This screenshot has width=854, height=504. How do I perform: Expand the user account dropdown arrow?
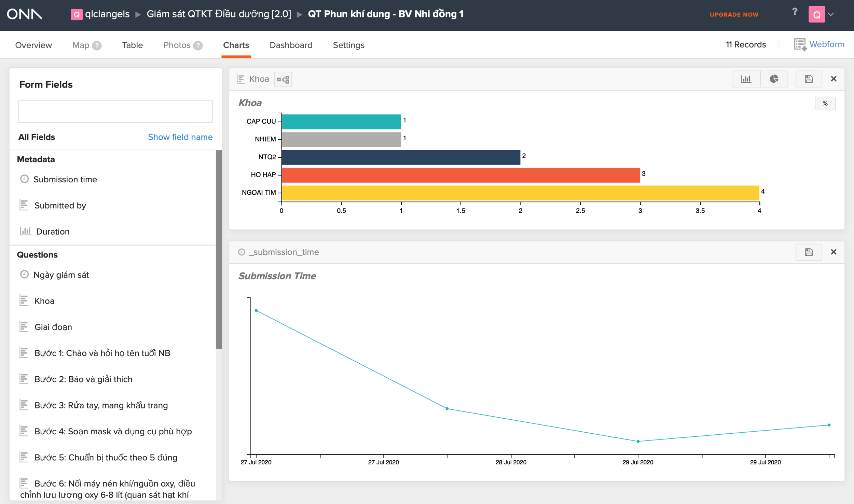(831, 14)
